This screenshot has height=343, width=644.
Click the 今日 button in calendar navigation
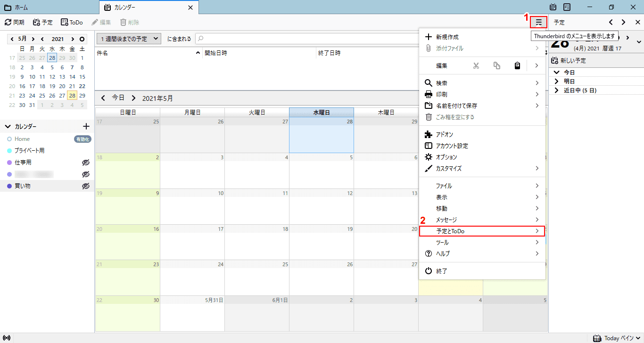pyautogui.click(x=118, y=98)
